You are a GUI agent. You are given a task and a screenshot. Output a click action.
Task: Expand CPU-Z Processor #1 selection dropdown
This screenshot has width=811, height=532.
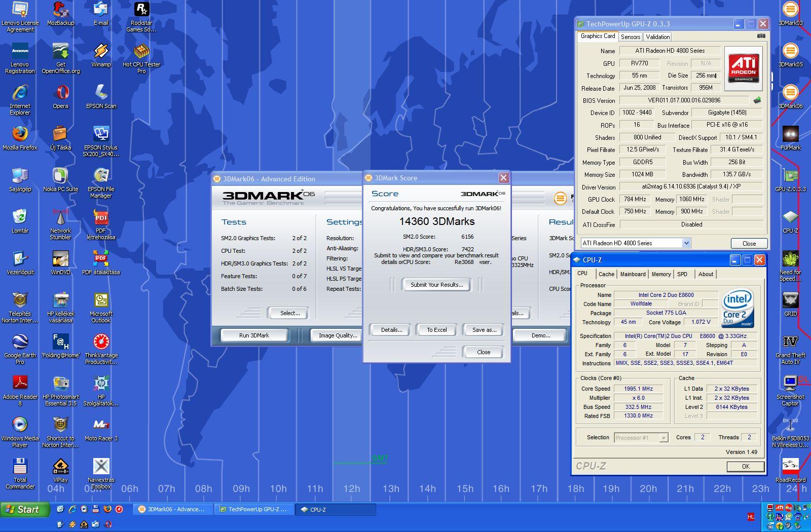(663, 438)
